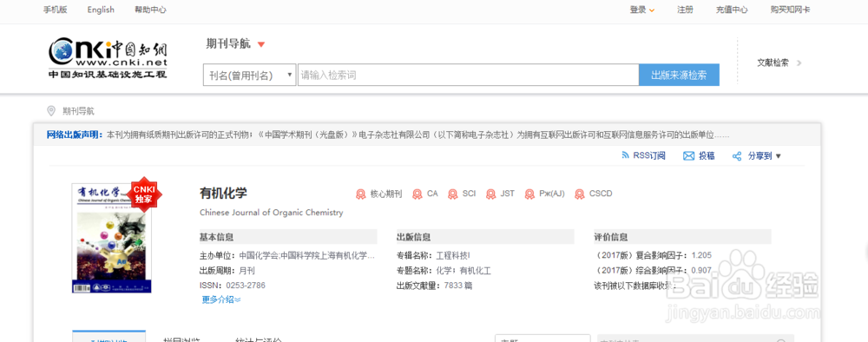Click the JST medal badge icon

pos(490,194)
